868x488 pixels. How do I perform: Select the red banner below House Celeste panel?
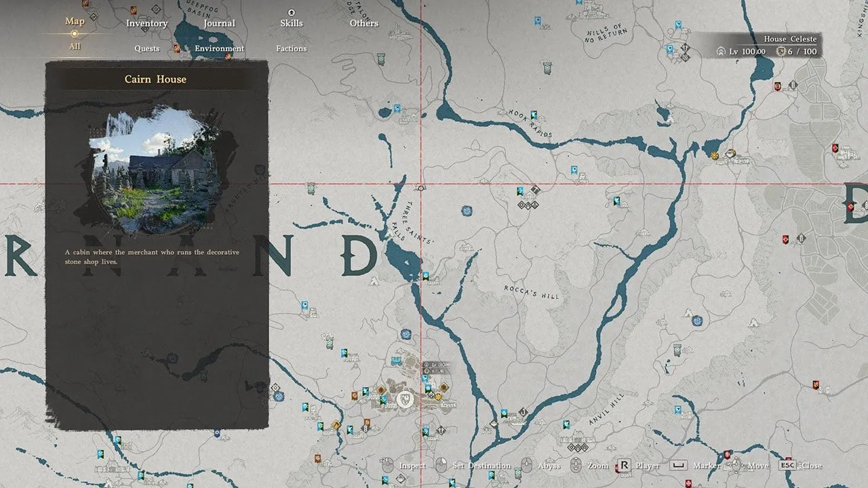[x=778, y=85]
